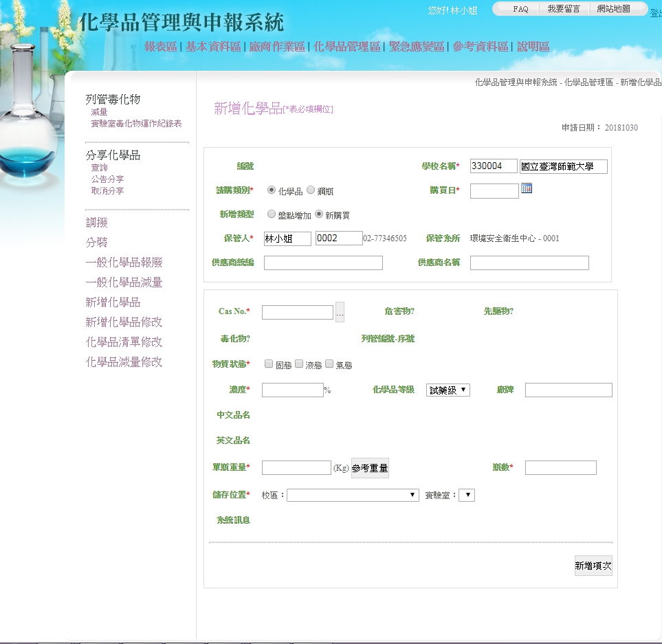This screenshot has height=644, width=662.
Task: Open 減量 under 列管毒化物
Action: (x=99, y=112)
